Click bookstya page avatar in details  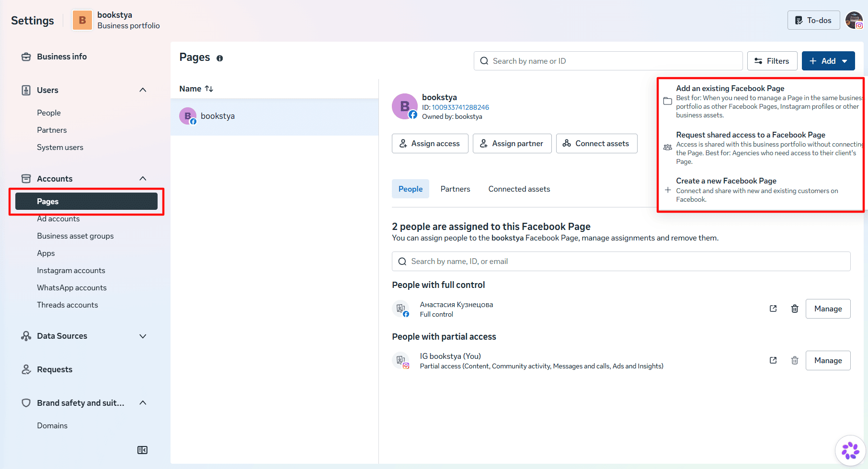[x=405, y=106]
